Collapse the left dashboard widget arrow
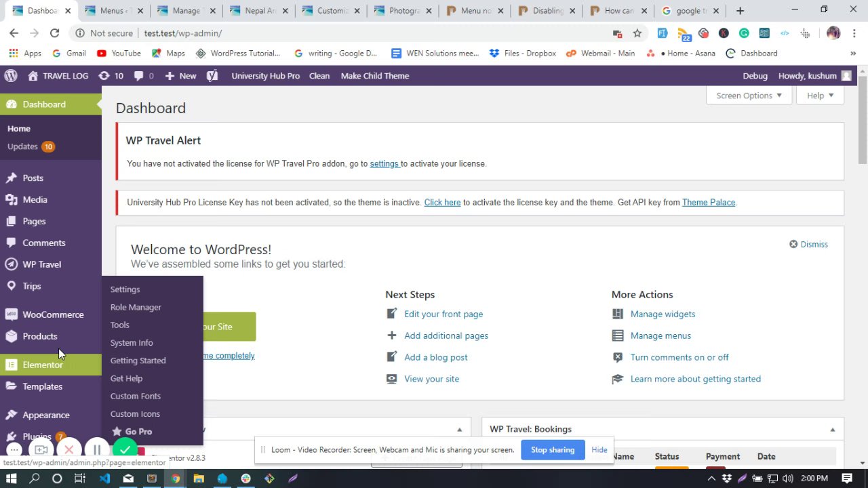The image size is (868, 488). tap(459, 429)
